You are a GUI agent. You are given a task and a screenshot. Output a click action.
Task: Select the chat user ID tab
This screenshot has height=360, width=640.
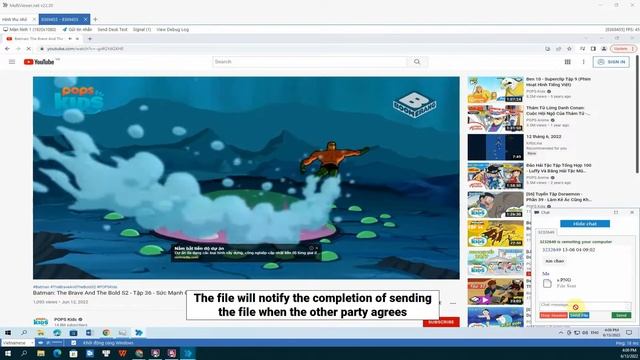546,232
